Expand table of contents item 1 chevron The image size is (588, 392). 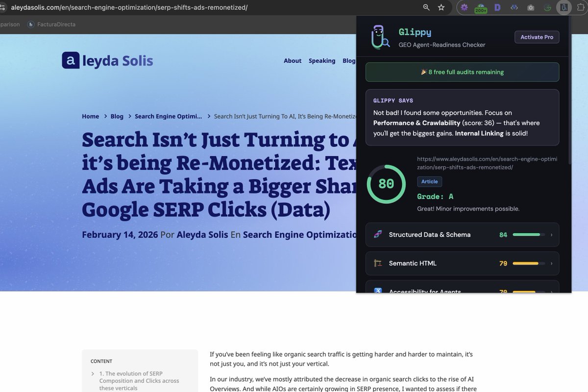tap(93, 374)
